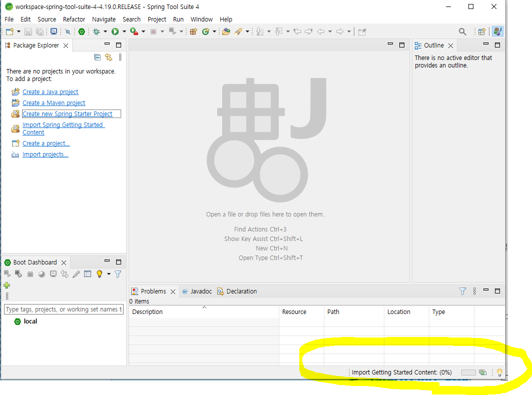This screenshot has width=532, height=395.
Task: Click Boot Dashboard view menu dots
Action: tap(7, 296)
